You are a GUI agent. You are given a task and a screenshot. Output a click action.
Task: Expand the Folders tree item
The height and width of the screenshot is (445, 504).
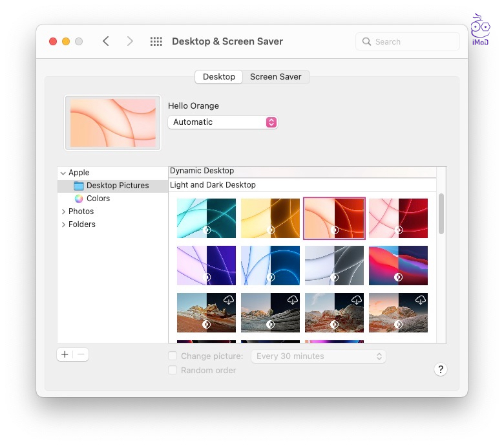click(63, 224)
